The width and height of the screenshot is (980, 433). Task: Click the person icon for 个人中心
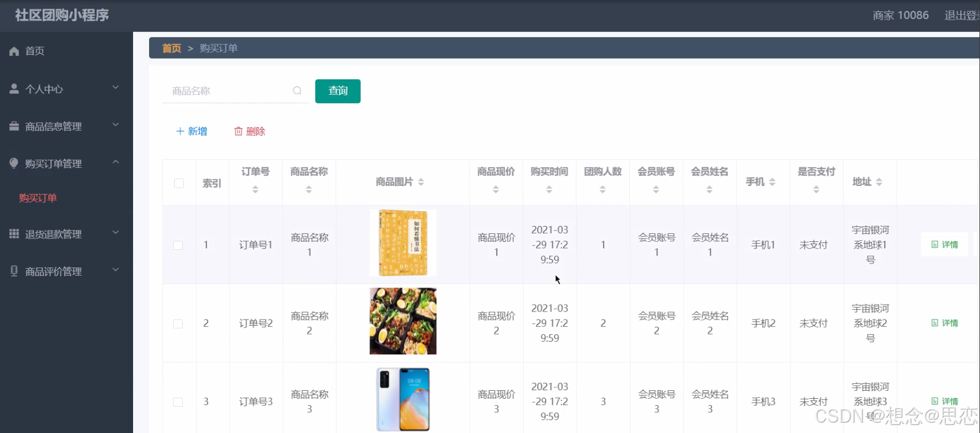tap(14, 89)
